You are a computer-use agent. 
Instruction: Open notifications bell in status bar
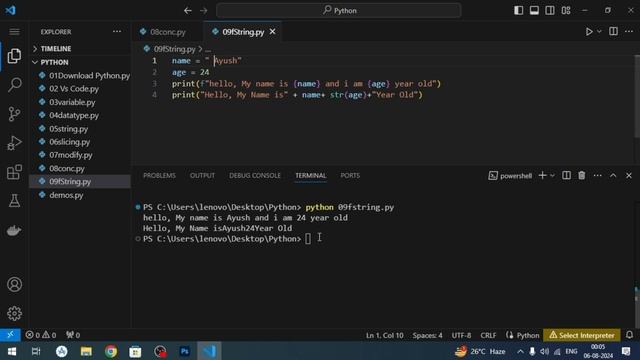629,335
